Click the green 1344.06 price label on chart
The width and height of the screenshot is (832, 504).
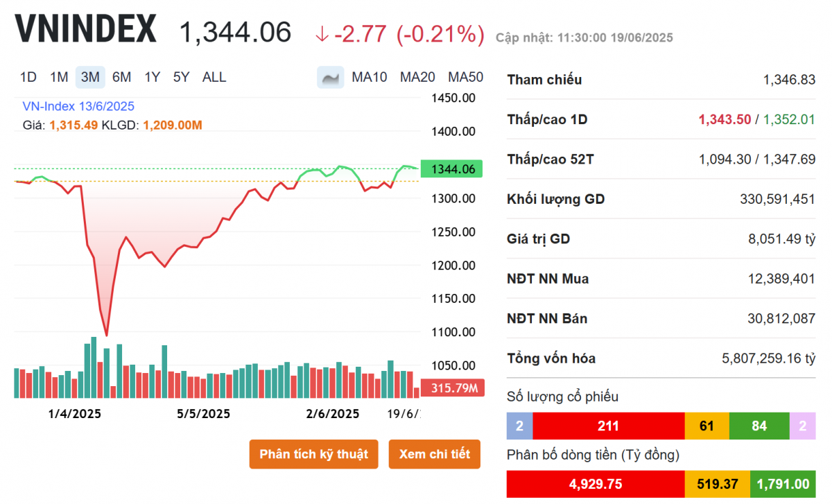click(452, 169)
